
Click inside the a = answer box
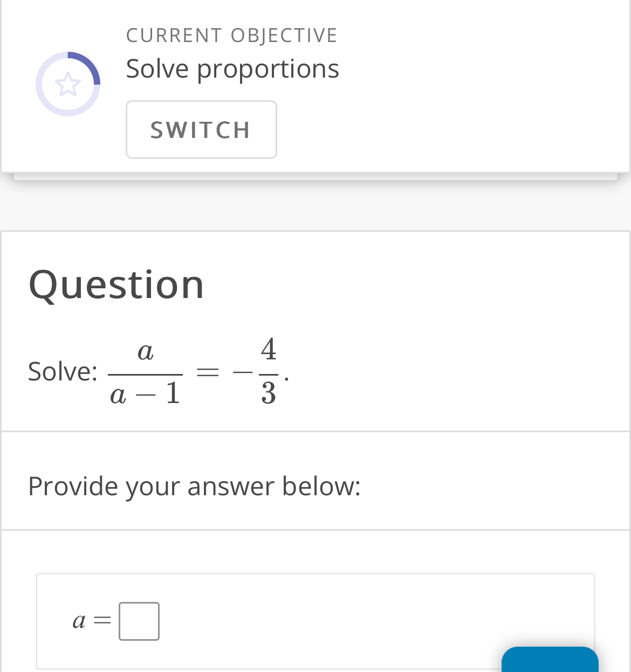[x=139, y=621]
